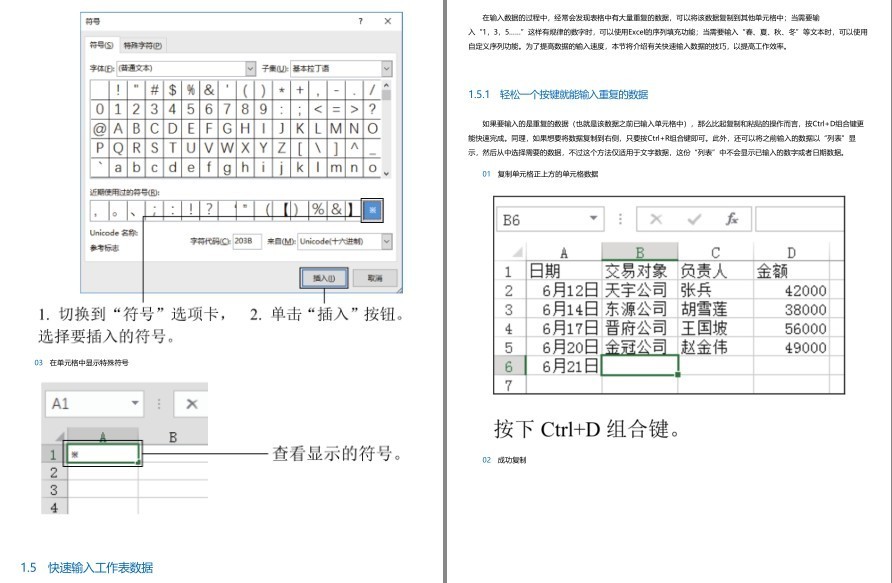
Task: Pick the [ bracket in the character grid
Action: (300, 148)
